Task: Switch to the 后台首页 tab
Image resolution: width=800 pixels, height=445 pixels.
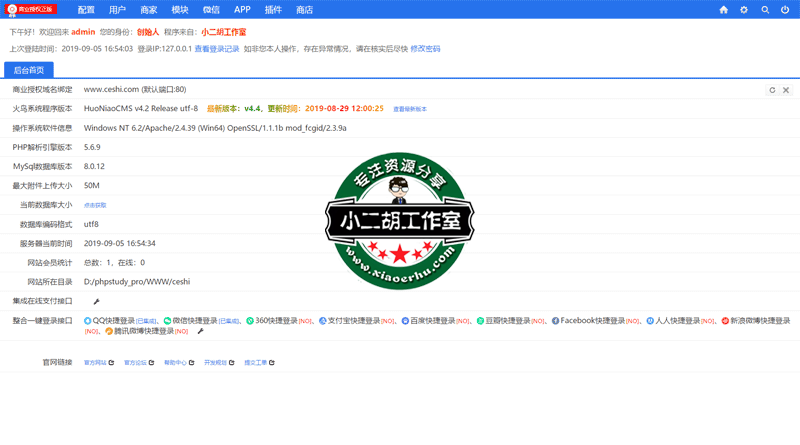Action: point(28,70)
